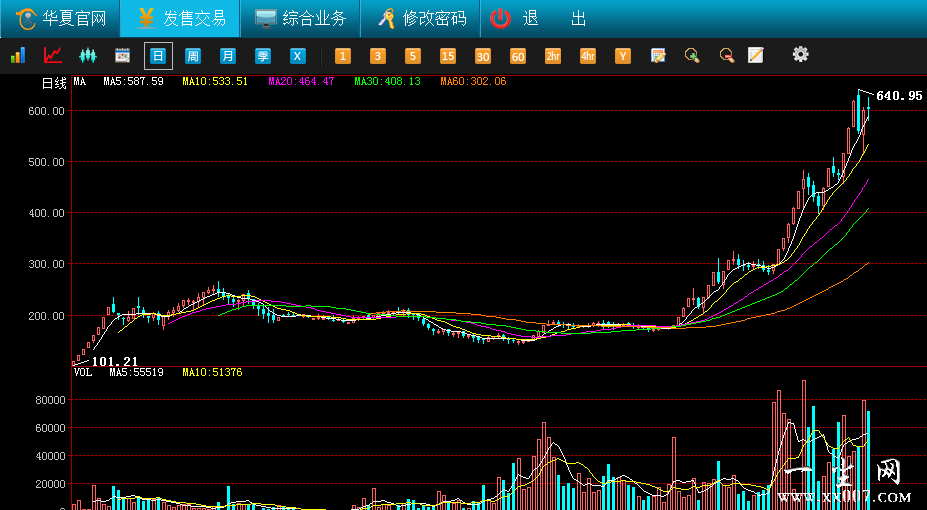
Task: Switch to weekly (周) period
Action: 193,56
